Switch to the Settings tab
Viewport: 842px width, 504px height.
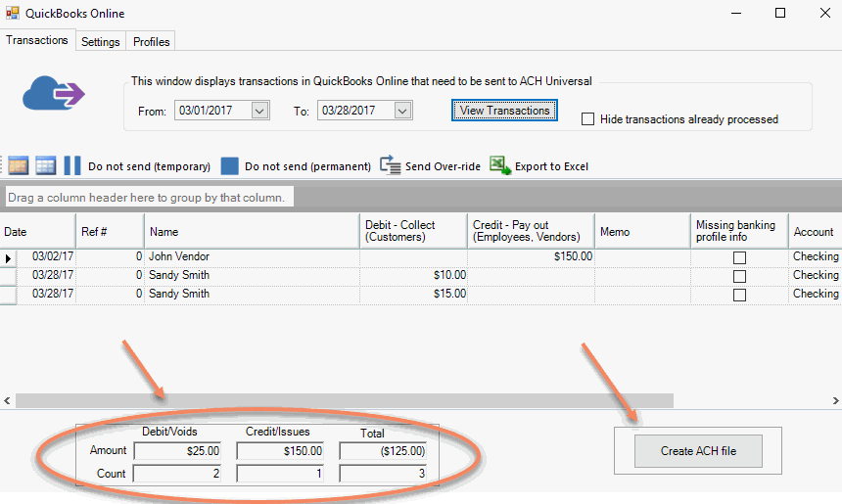(101, 42)
